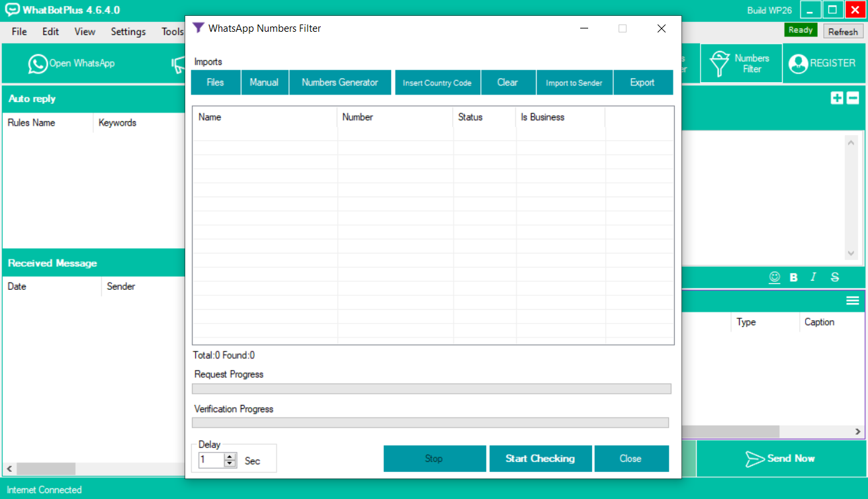Click message box scrollbar up arrow
868x499 pixels.
coord(851,142)
